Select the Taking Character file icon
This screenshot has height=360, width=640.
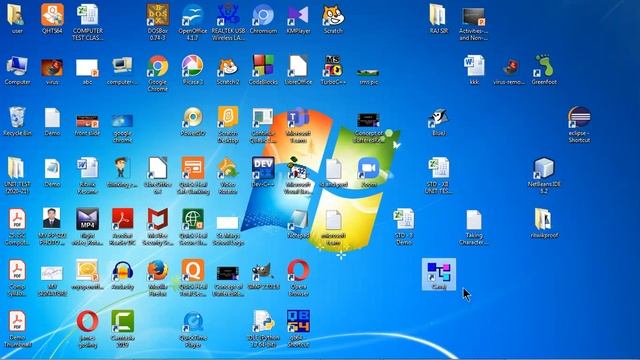click(x=473, y=220)
